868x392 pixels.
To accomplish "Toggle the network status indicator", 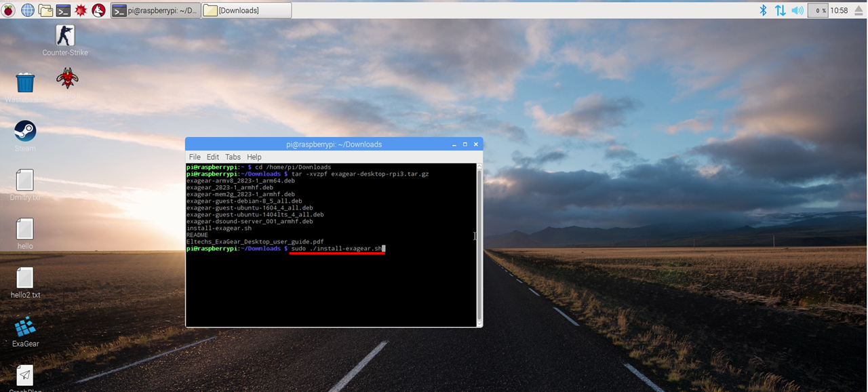I will click(x=779, y=9).
